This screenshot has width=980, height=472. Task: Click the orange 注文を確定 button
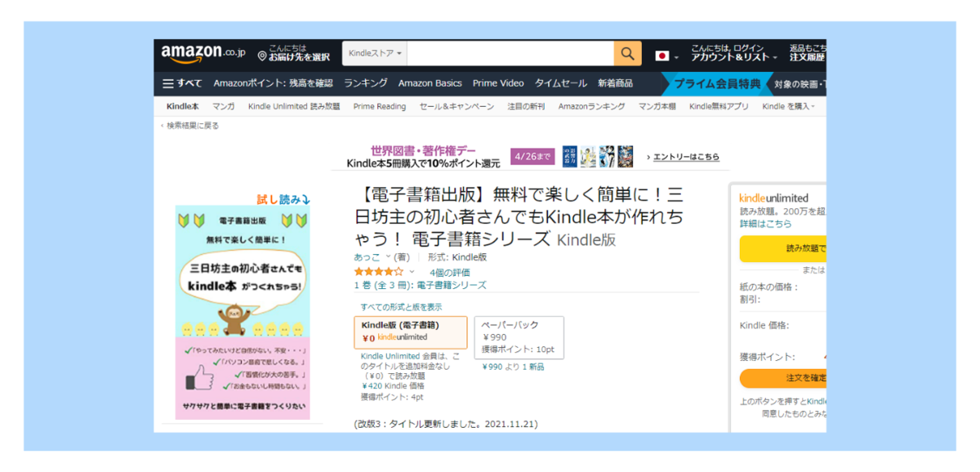[x=782, y=378]
